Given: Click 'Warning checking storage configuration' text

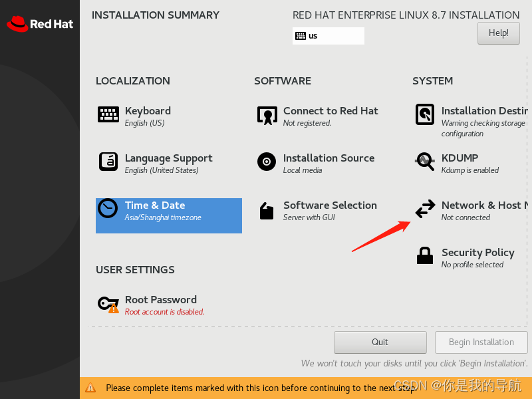Looking at the screenshot, I should [483, 128].
